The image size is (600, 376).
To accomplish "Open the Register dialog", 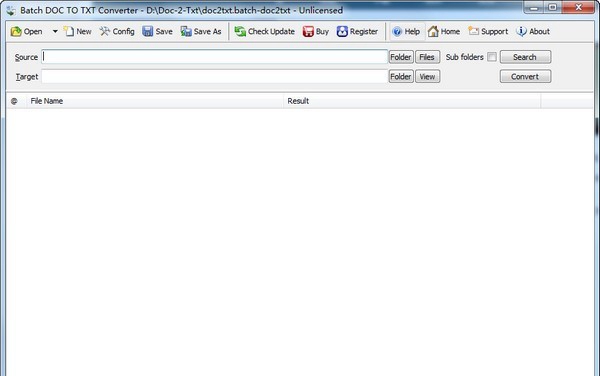I will 357,31.
